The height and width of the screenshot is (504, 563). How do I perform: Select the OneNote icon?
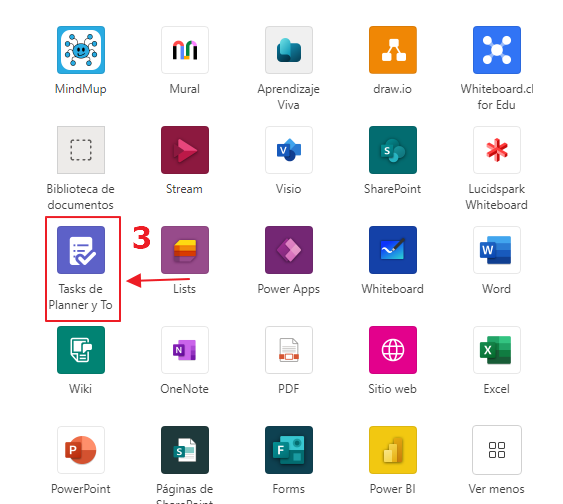pos(185,350)
